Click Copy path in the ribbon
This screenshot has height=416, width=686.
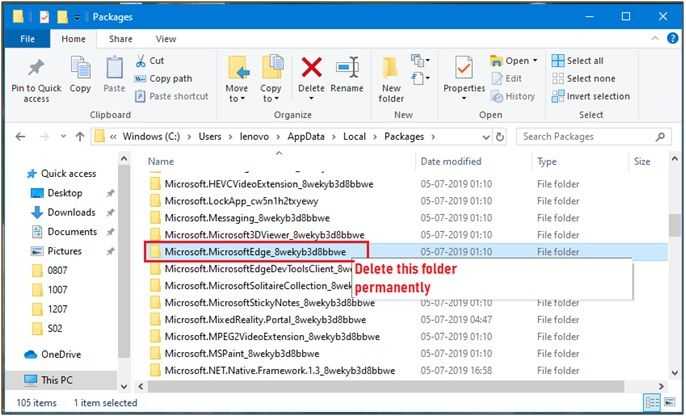coord(163,79)
